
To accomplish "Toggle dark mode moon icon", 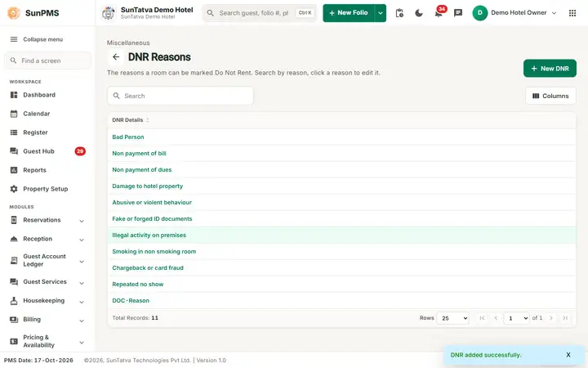I will click(419, 13).
